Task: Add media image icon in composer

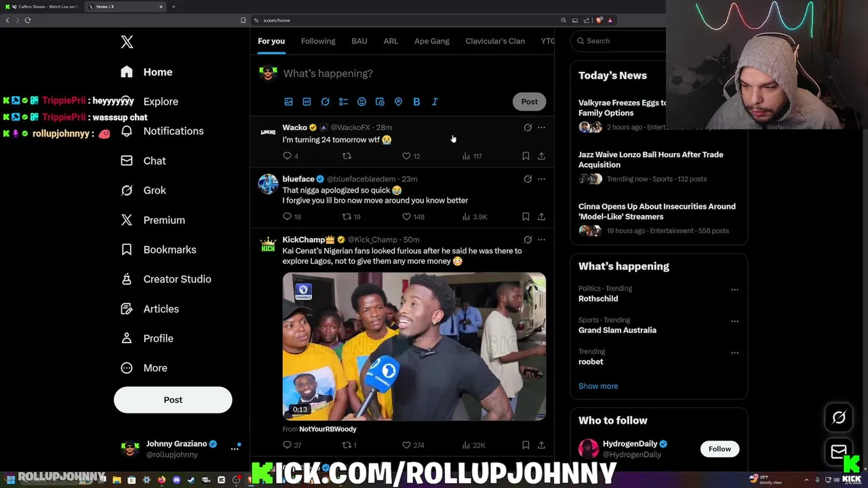Action: coord(288,102)
